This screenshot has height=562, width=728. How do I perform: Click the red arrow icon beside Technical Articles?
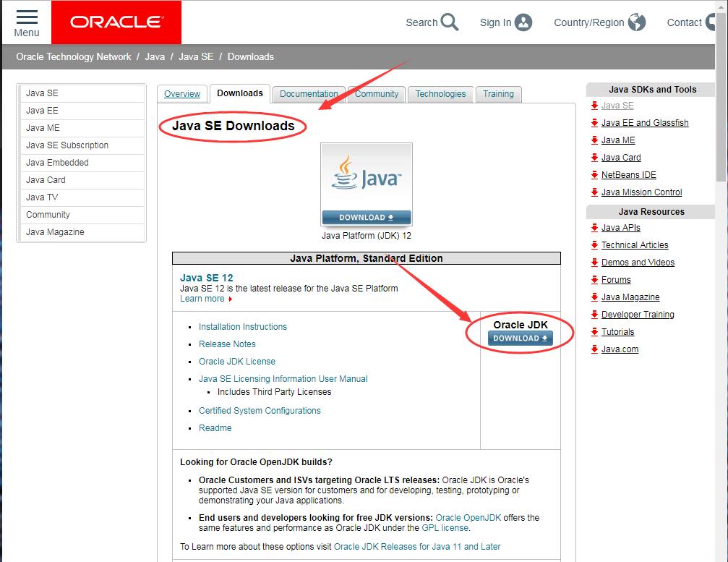[594, 244]
